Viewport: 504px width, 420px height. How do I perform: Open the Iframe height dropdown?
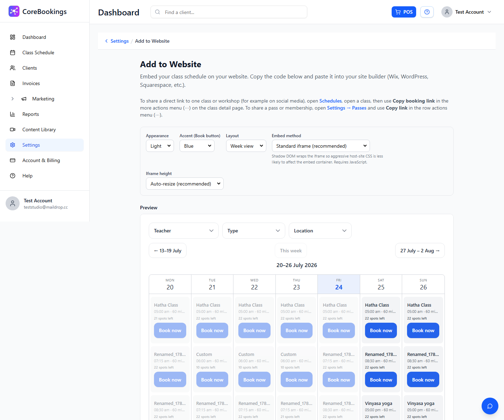tap(185, 184)
